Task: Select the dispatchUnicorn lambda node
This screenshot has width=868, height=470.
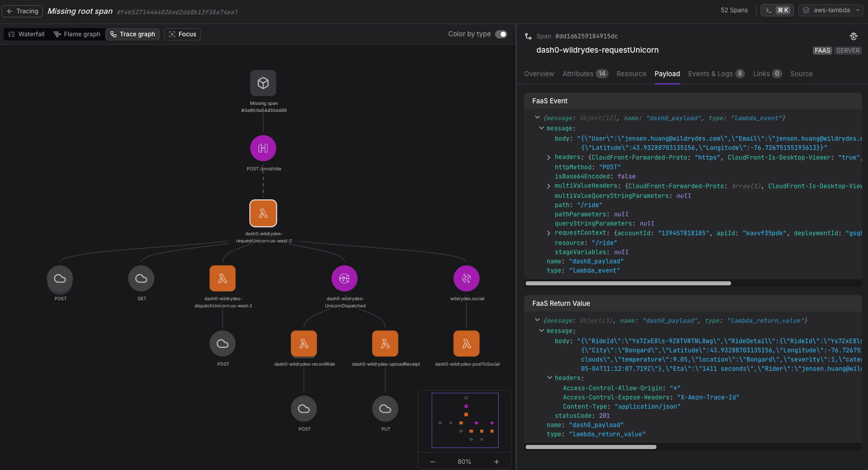Action: 223,279
